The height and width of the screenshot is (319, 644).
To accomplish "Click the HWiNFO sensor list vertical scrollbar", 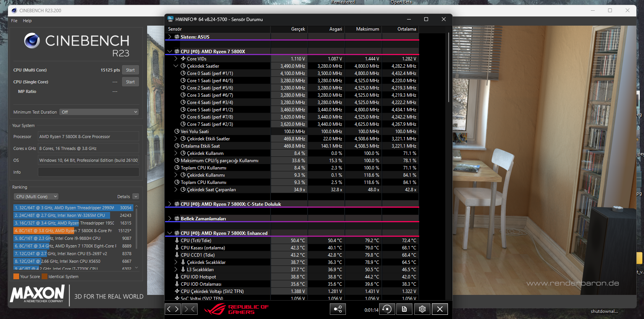I will point(449,68).
